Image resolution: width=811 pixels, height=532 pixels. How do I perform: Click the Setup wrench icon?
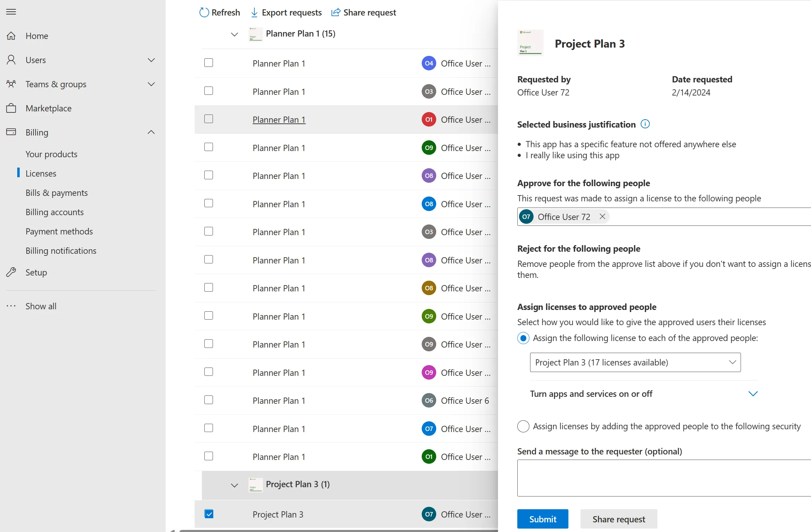[x=11, y=272]
